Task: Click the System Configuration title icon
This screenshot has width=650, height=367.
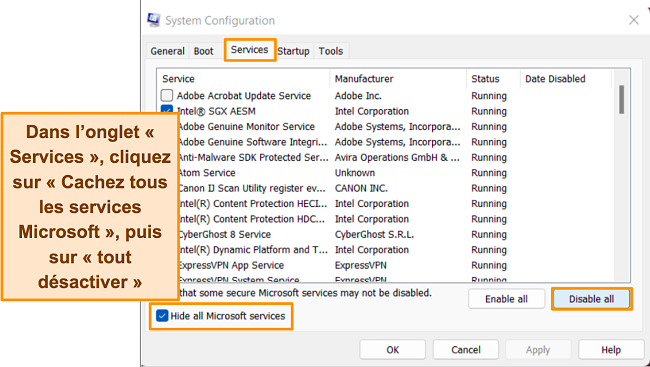Action: [x=154, y=20]
